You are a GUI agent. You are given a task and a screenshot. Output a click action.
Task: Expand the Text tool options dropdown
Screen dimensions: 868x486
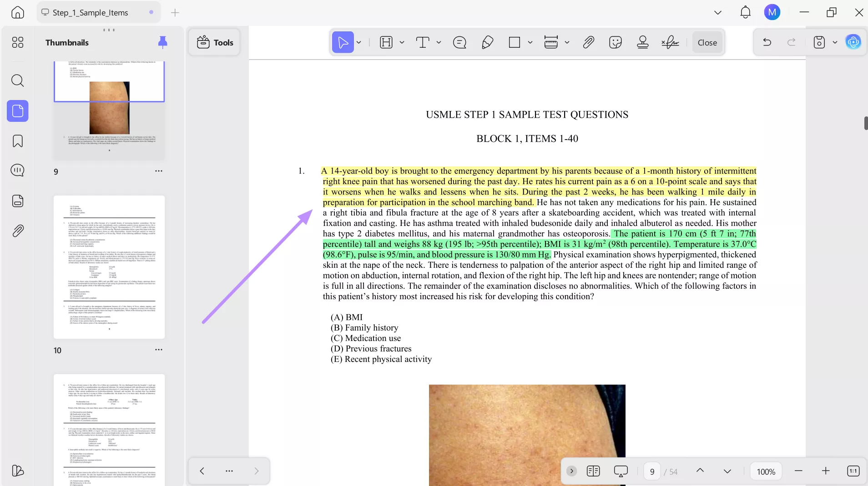439,42
